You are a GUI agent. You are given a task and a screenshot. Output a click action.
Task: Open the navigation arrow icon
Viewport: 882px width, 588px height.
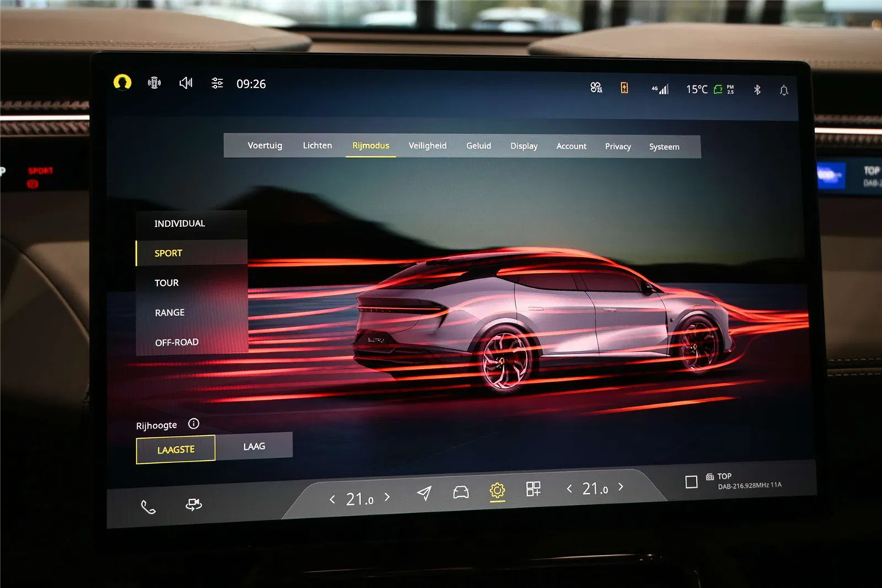pyautogui.click(x=424, y=492)
